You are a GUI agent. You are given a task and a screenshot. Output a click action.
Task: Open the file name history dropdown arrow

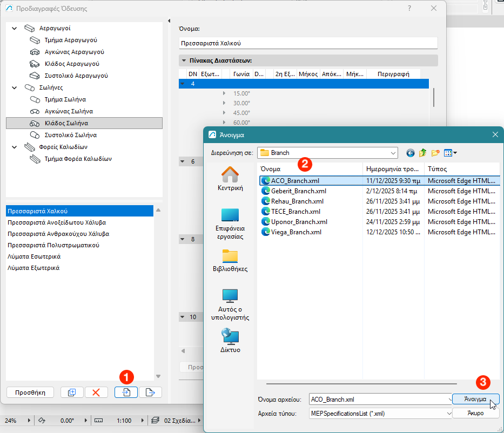click(x=449, y=400)
